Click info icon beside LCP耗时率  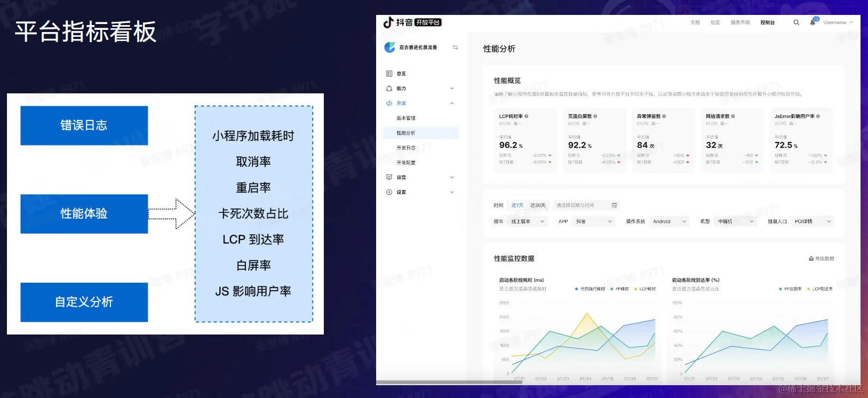tap(526, 116)
